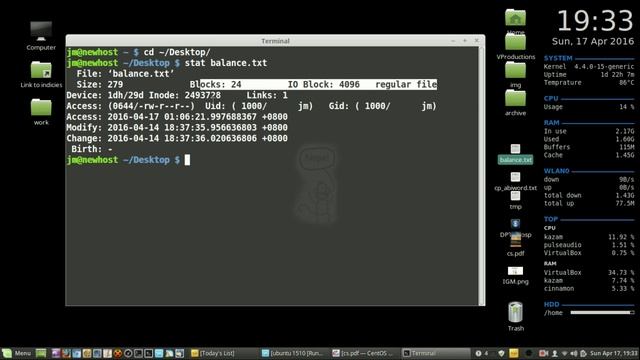Open the Mint Menu button
The height and width of the screenshot is (360, 640).
click(x=17, y=353)
